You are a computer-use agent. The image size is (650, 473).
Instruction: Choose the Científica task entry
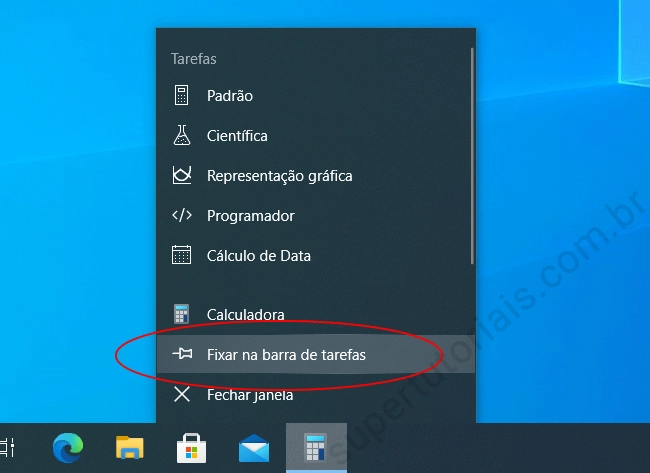[x=315, y=136]
